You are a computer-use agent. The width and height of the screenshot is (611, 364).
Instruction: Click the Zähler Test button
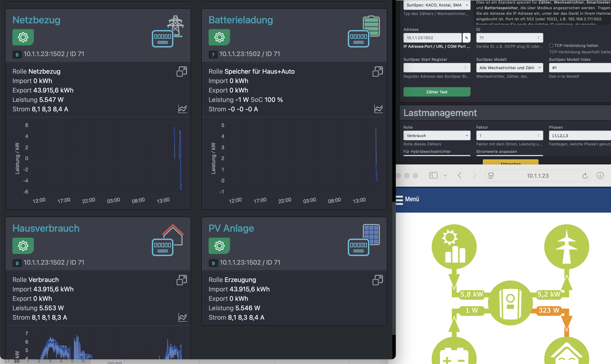click(437, 92)
